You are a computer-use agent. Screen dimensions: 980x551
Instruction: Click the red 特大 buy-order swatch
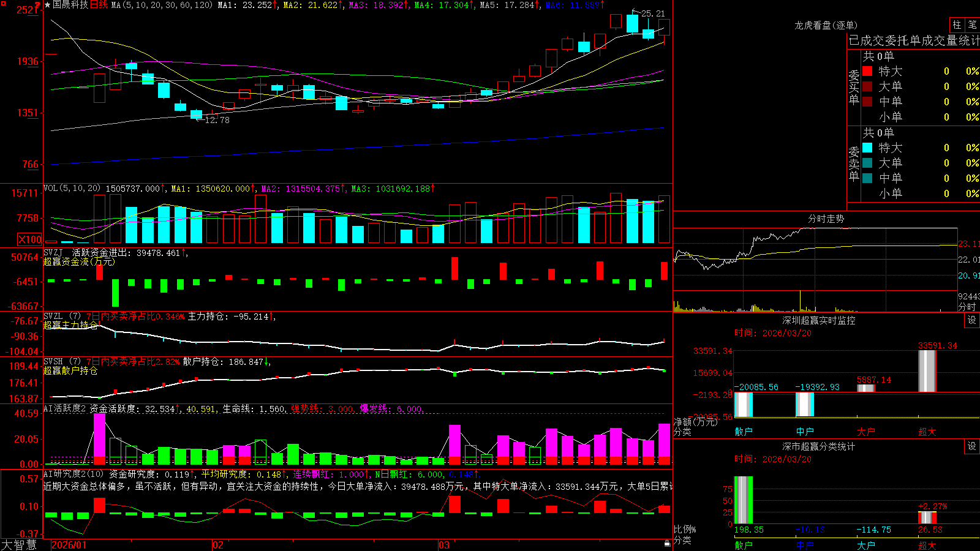point(867,71)
